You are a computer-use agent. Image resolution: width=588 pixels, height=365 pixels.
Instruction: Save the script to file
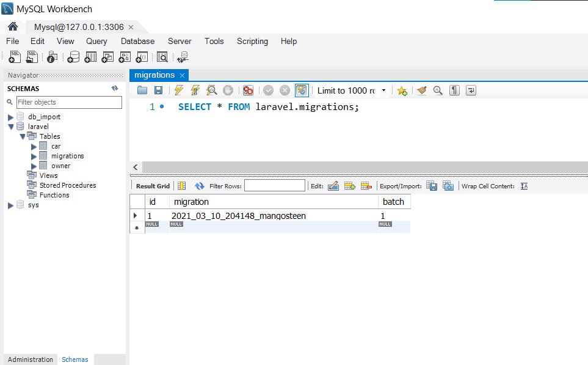(x=158, y=90)
